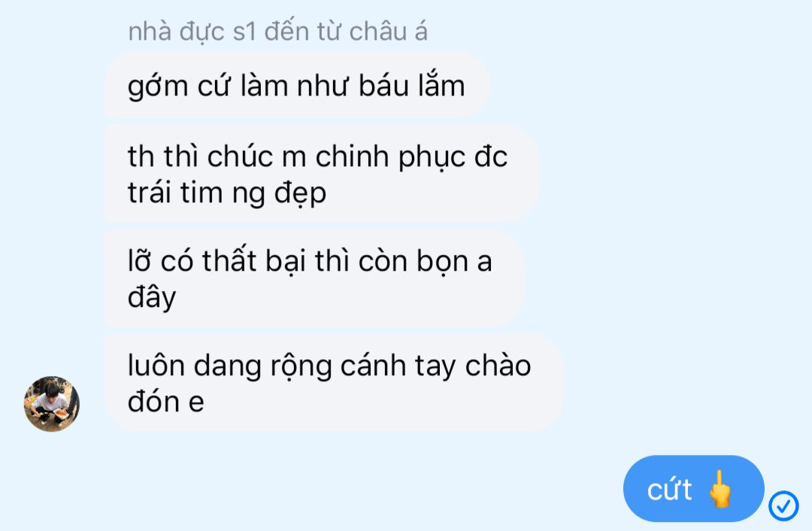
Task: Click the "lỡ có thất bại" message bubble
Action: point(314,279)
